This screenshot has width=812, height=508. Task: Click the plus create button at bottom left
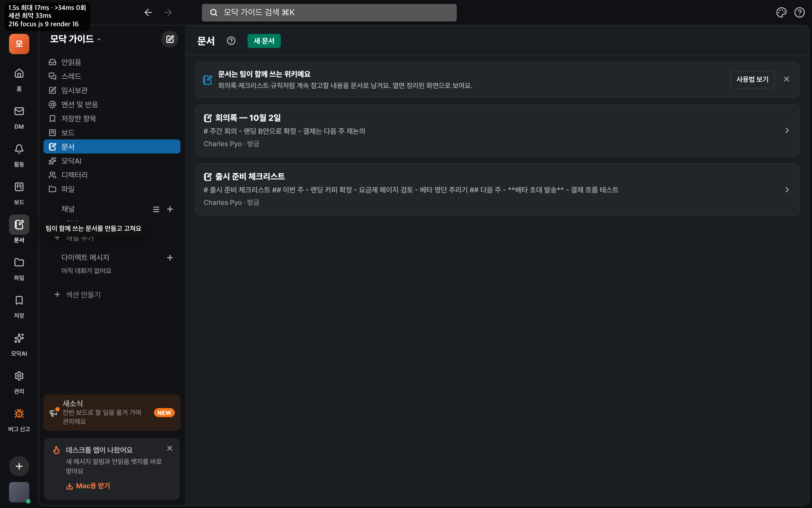pos(19,466)
